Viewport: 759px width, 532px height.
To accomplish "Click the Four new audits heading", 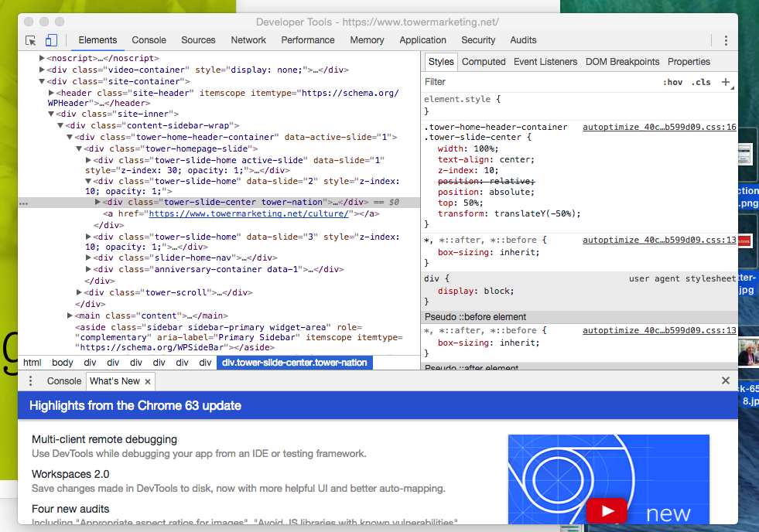I will point(70,510).
